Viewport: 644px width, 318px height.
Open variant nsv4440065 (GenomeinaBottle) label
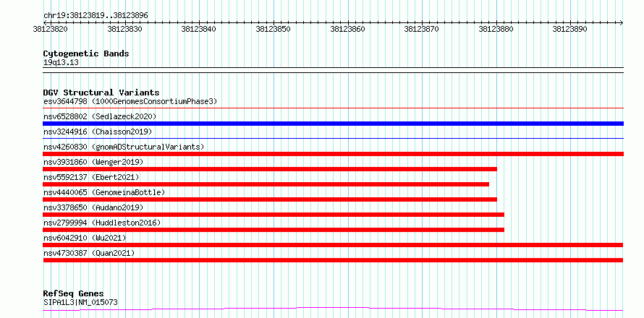(x=104, y=192)
